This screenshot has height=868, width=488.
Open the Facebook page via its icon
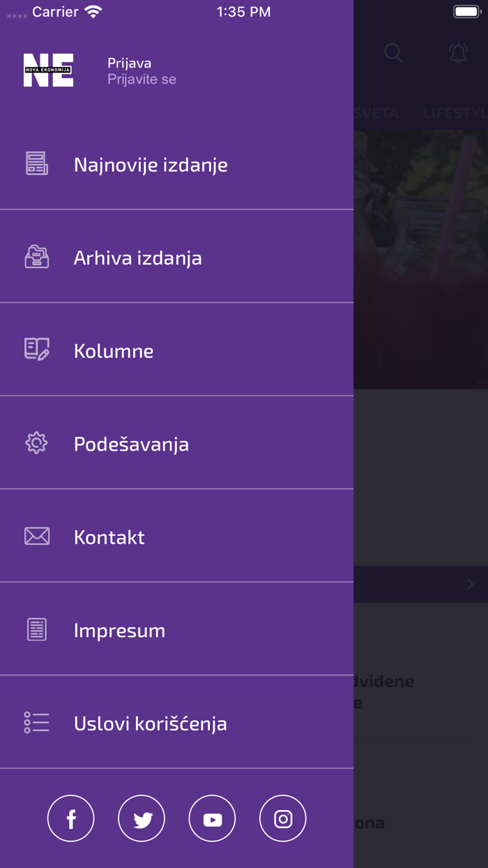click(x=70, y=818)
